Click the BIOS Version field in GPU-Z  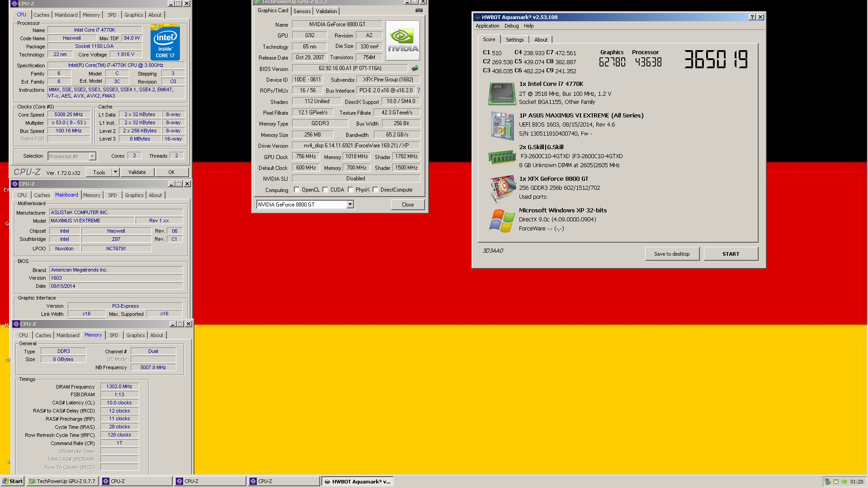(x=350, y=68)
